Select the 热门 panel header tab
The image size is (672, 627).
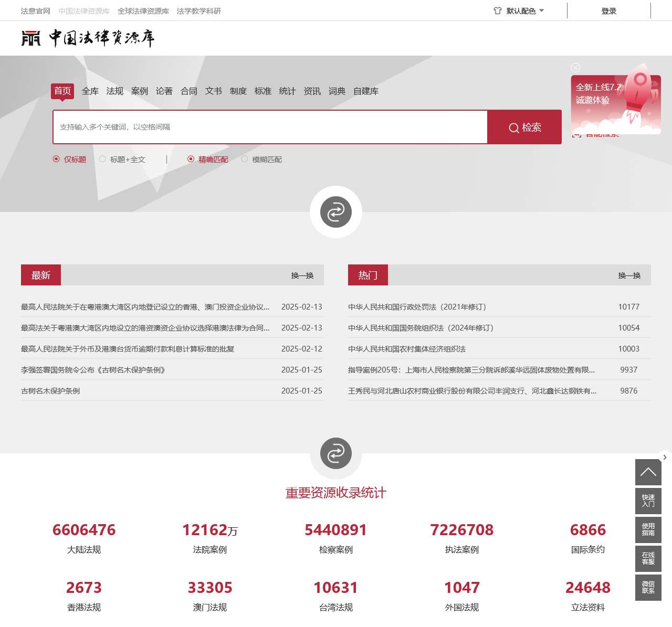point(368,275)
